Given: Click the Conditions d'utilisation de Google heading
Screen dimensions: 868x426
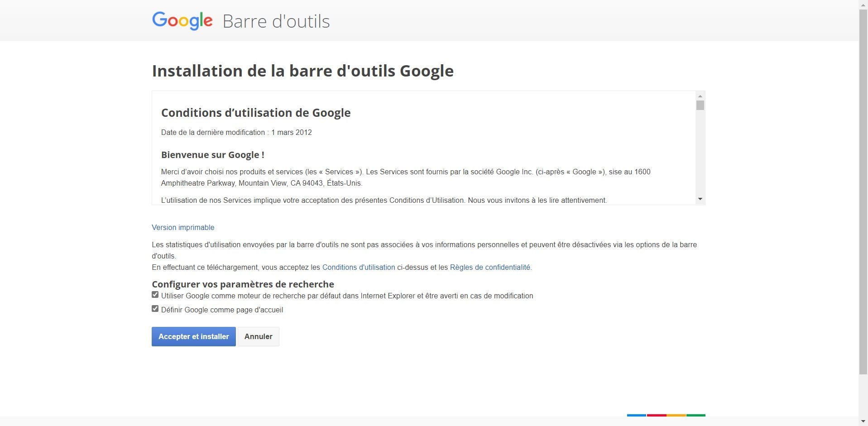Looking at the screenshot, I should (x=256, y=113).
